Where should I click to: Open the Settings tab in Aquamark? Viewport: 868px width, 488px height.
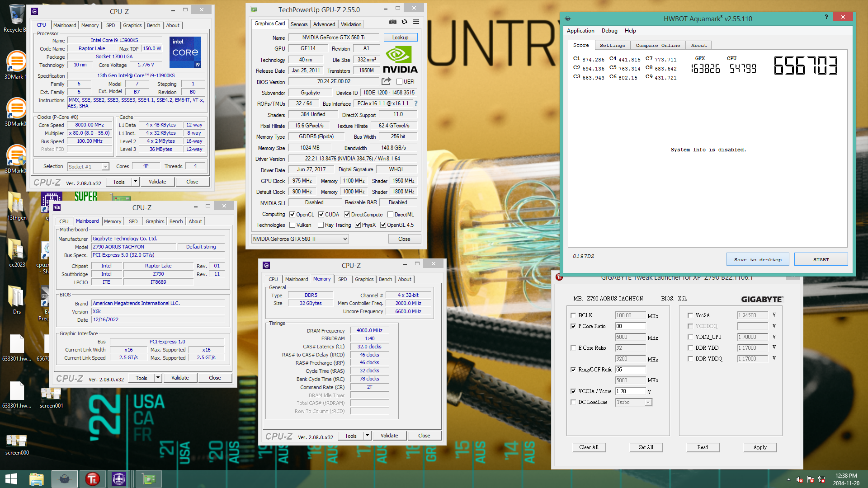[612, 45]
